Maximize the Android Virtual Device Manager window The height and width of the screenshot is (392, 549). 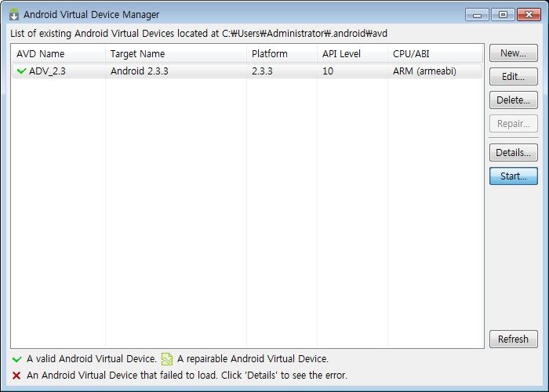click(503, 15)
